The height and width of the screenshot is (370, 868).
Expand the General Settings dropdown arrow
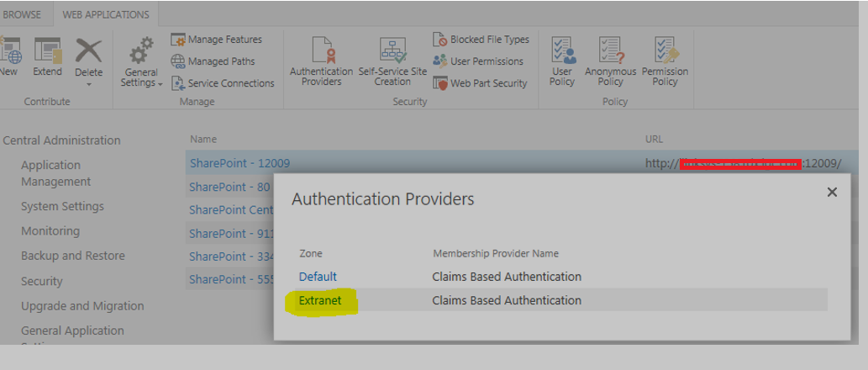coord(160,84)
